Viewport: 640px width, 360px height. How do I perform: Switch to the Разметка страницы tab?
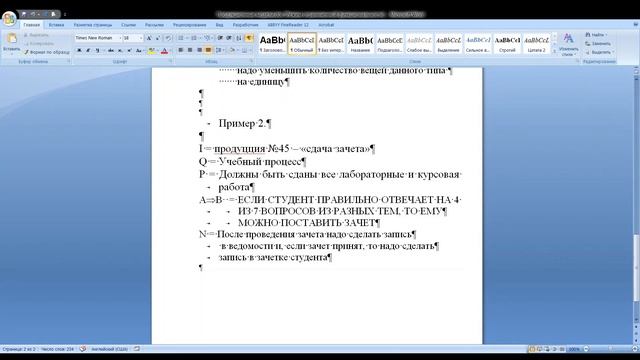[93, 25]
